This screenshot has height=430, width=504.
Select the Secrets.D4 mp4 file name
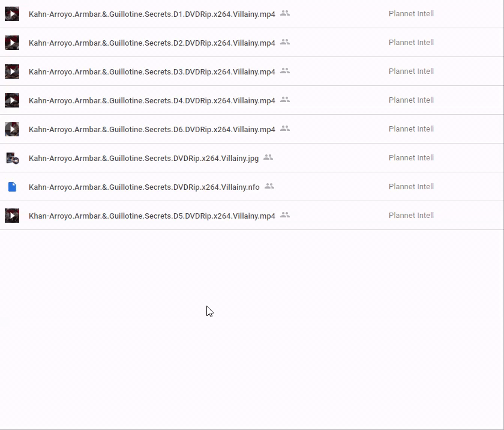(152, 100)
